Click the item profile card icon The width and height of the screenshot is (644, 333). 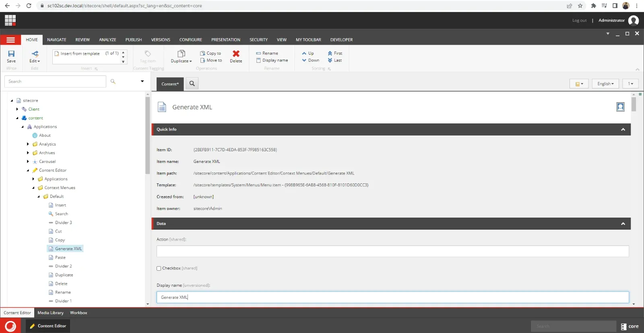(620, 107)
